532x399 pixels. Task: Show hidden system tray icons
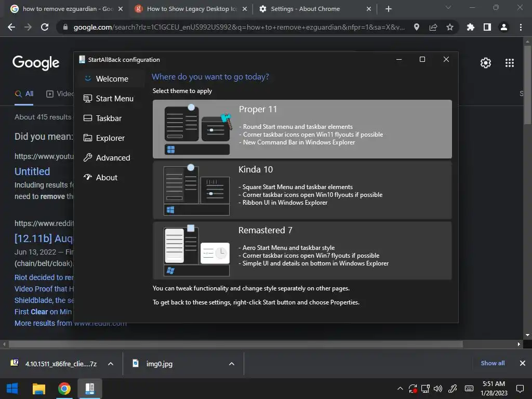401,389
